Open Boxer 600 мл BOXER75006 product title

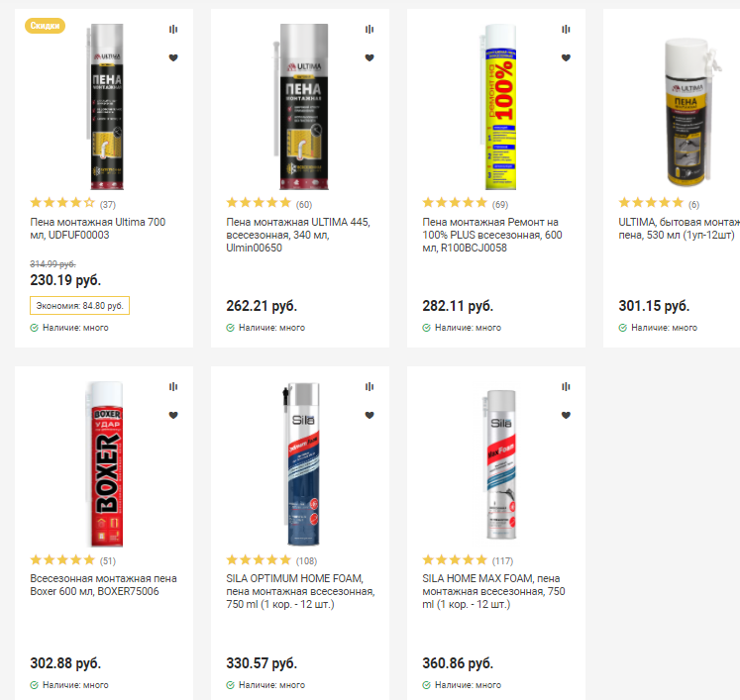pos(103,585)
